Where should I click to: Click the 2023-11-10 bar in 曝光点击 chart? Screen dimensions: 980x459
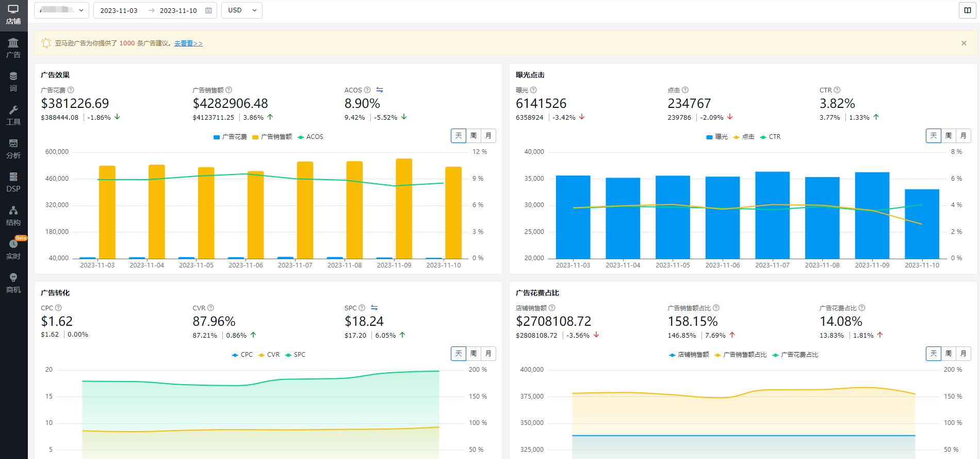tap(922, 224)
